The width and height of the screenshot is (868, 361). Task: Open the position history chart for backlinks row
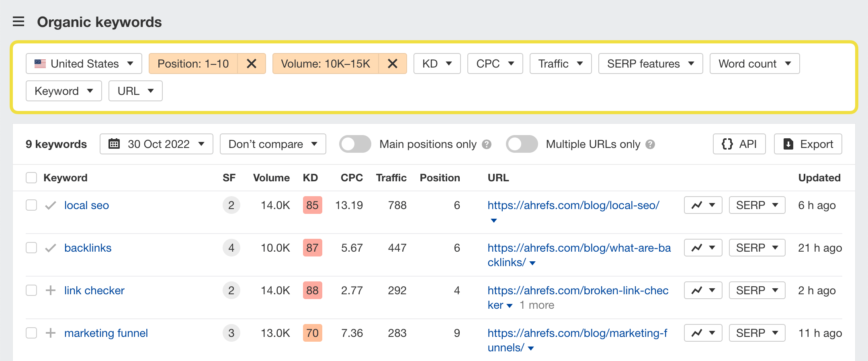tap(703, 248)
